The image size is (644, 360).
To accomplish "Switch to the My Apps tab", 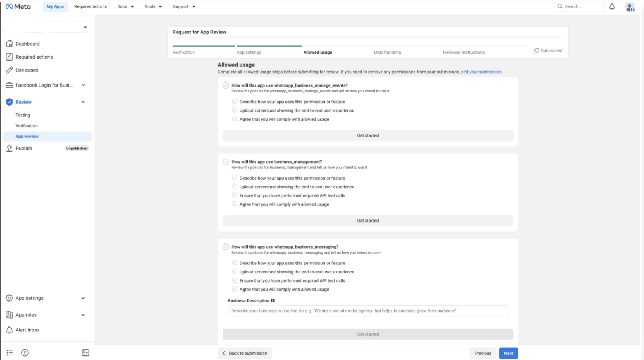I will [55, 6].
